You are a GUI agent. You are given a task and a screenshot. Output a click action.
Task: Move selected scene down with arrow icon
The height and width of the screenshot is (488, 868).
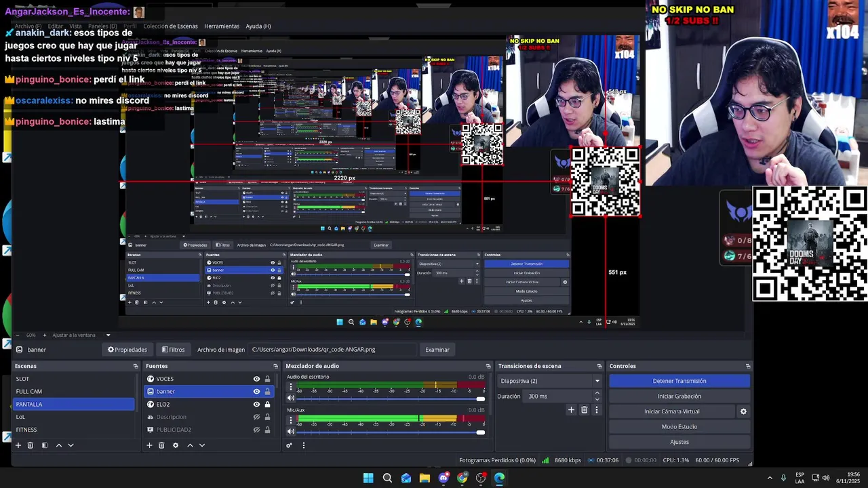point(71,445)
